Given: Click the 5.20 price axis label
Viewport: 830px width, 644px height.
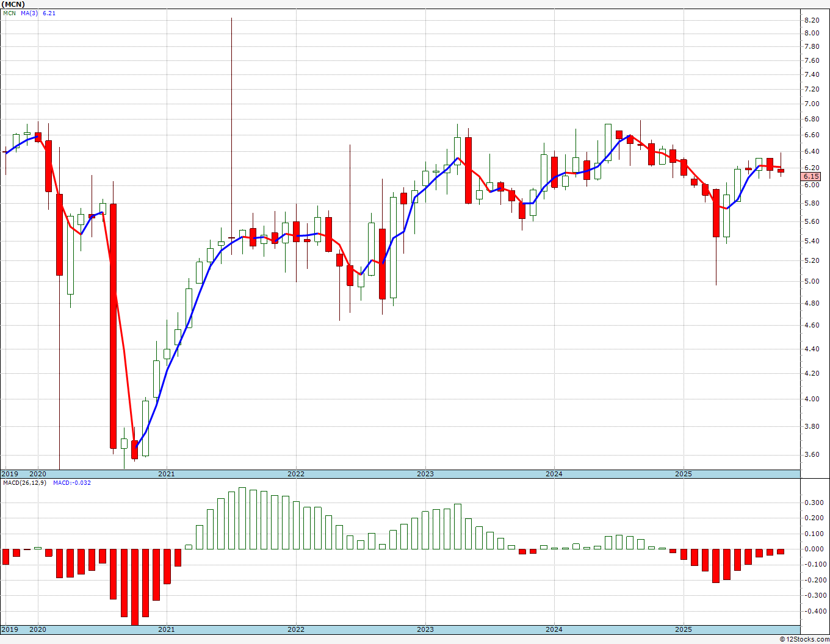Looking at the screenshot, I should 812,260.
